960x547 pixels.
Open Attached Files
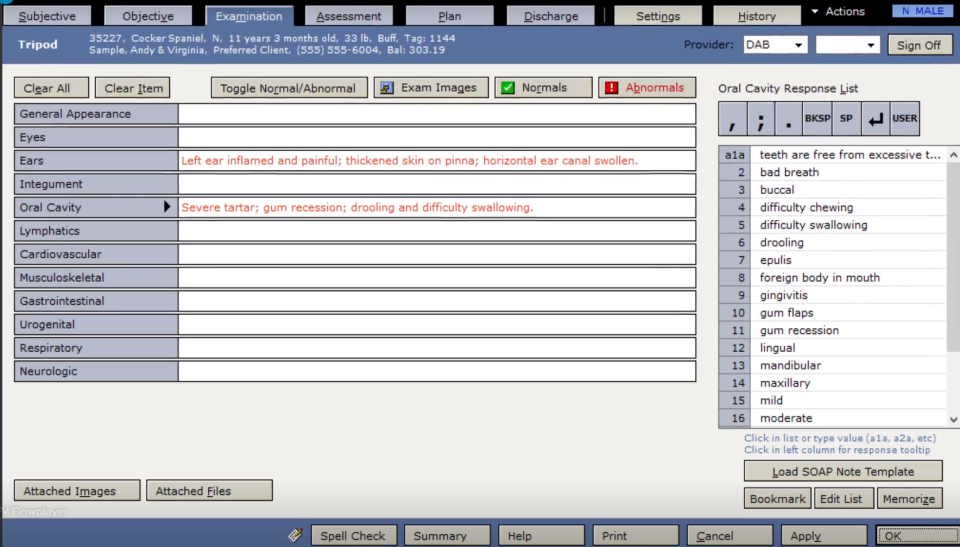pos(209,491)
